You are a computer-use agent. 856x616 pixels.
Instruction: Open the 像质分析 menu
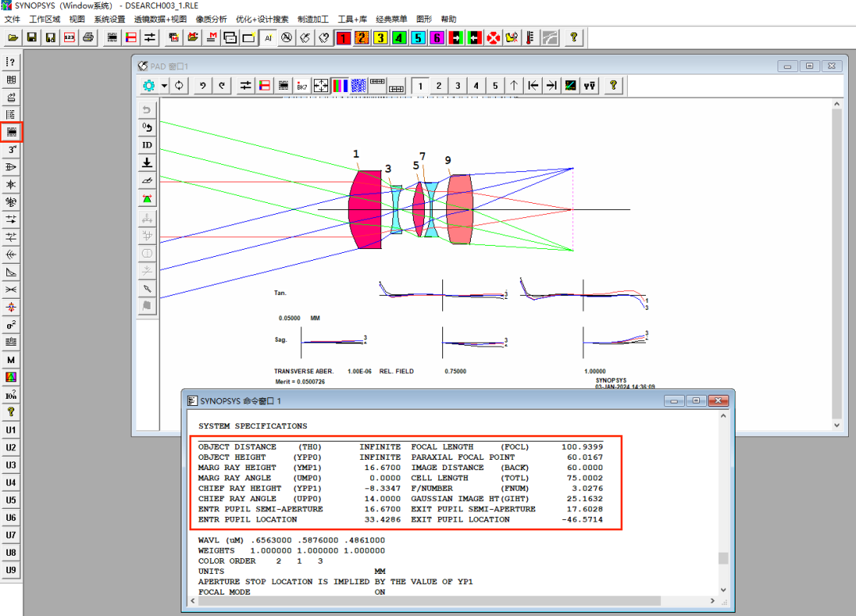pos(212,19)
